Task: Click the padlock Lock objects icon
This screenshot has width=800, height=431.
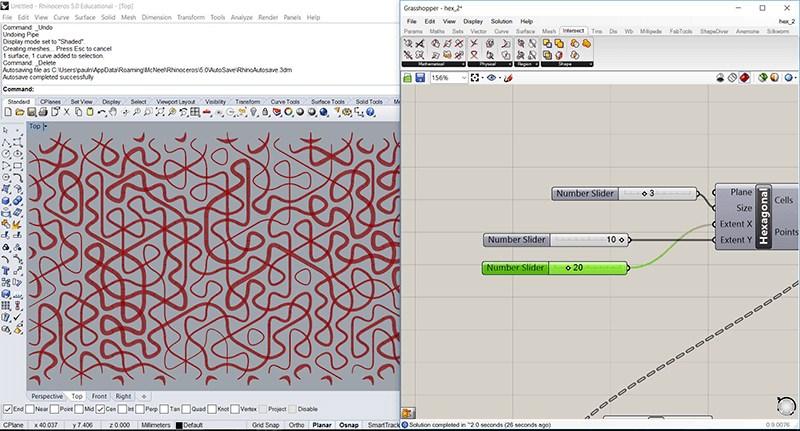Action: pyautogui.click(x=265, y=112)
